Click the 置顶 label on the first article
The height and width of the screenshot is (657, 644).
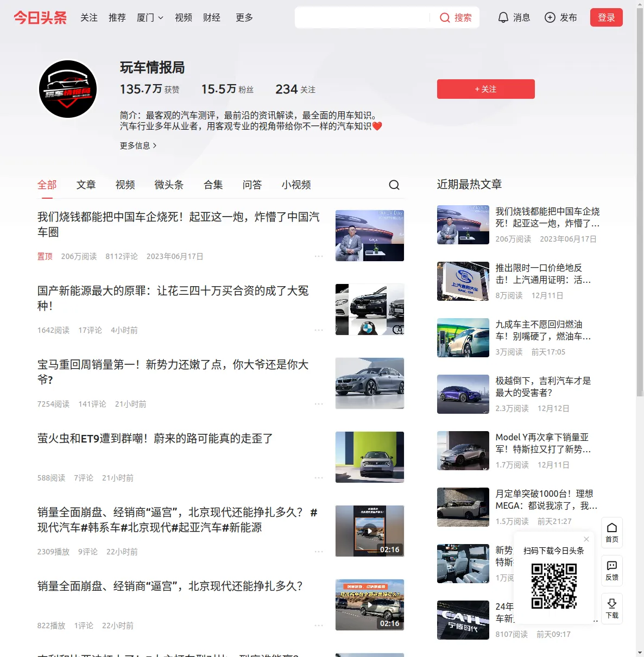45,256
